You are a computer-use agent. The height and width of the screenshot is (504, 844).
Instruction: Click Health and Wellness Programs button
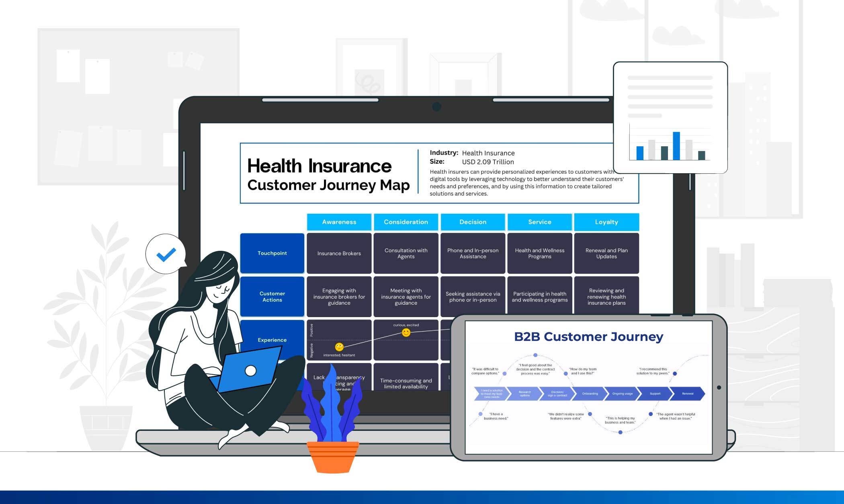tap(539, 252)
